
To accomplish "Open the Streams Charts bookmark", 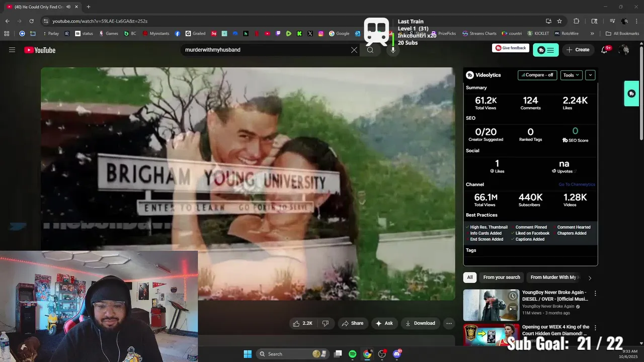I will pos(479,34).
